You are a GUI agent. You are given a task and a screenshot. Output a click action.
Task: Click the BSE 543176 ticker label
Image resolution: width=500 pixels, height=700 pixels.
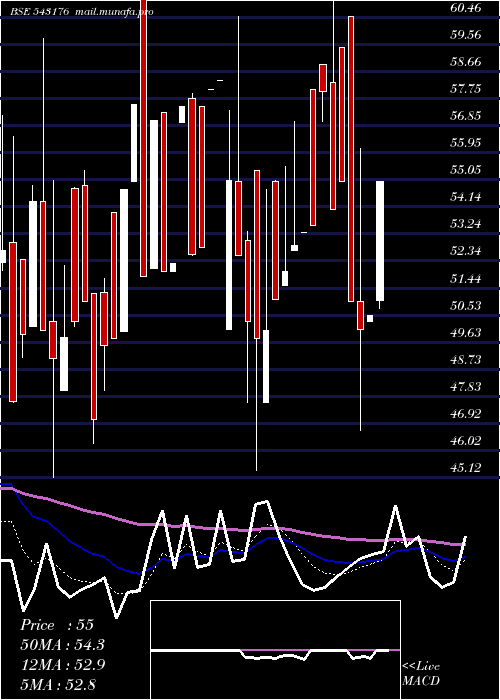click(39, 12)
